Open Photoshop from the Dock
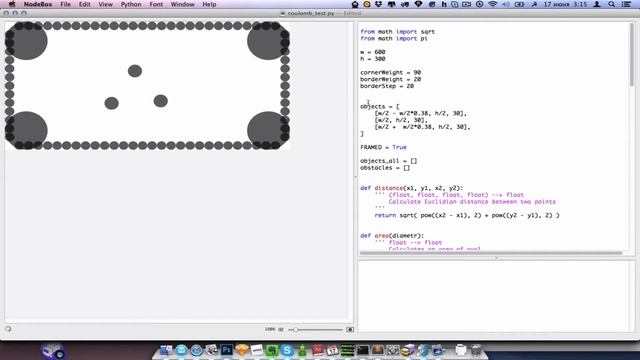 (227, 350)
